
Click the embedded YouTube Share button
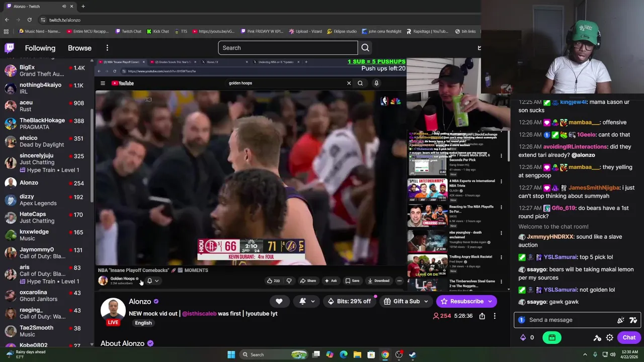pyautogui.click(x=308, y=281)
